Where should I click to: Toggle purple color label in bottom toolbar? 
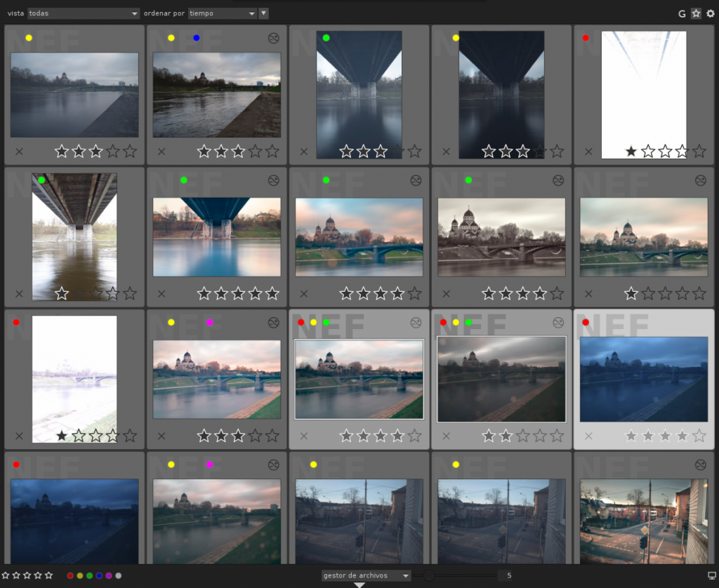pyautogui.click(x=109, y=576)
